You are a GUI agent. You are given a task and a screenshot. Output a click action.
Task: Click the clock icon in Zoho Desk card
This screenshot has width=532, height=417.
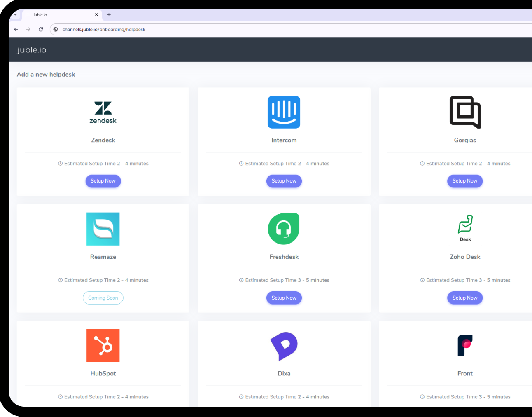point(422,280)
